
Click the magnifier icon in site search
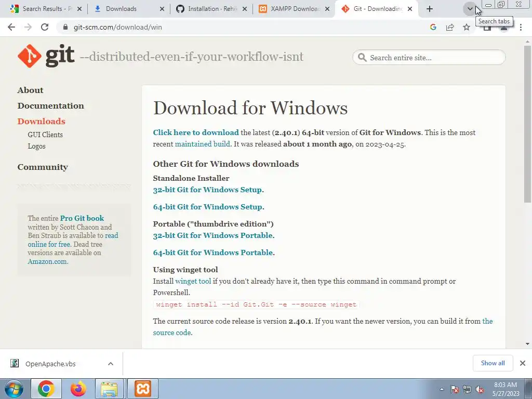(362, 57)
